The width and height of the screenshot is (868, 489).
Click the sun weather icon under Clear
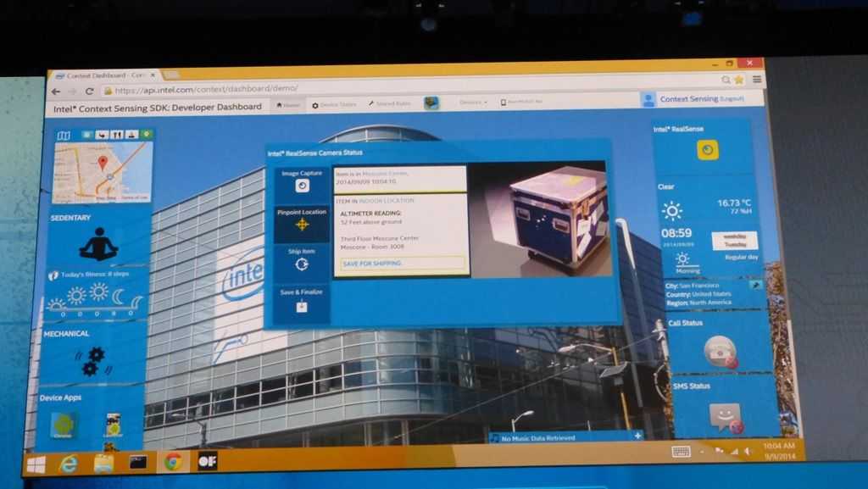672,210
